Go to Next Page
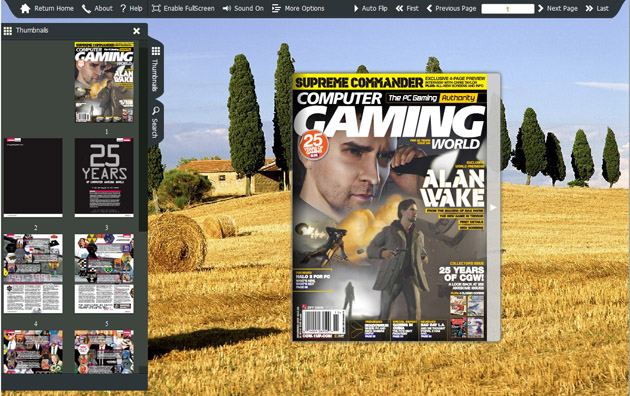The width and height of the screenshot is (630, 396). click(x=558, y=8)
